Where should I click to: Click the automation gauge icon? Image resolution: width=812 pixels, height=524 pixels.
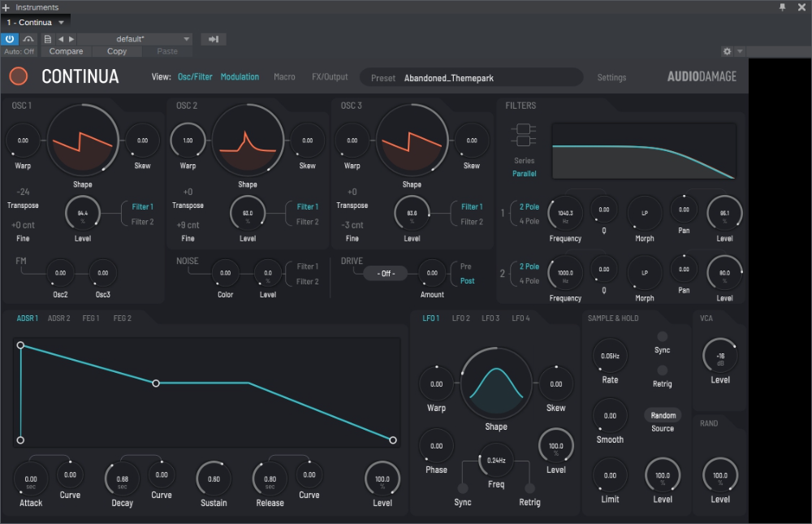coord(28,39)
